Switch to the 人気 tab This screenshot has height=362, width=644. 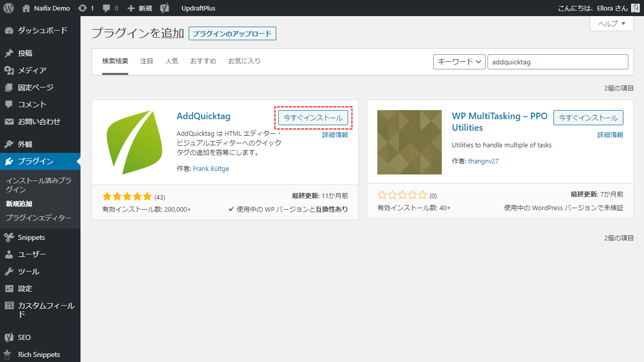pyautogui.click(x=172, y=61)
